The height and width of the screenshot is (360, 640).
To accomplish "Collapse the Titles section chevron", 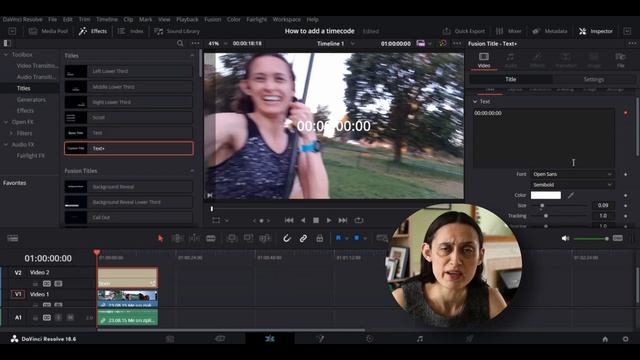I will (192, 56).
